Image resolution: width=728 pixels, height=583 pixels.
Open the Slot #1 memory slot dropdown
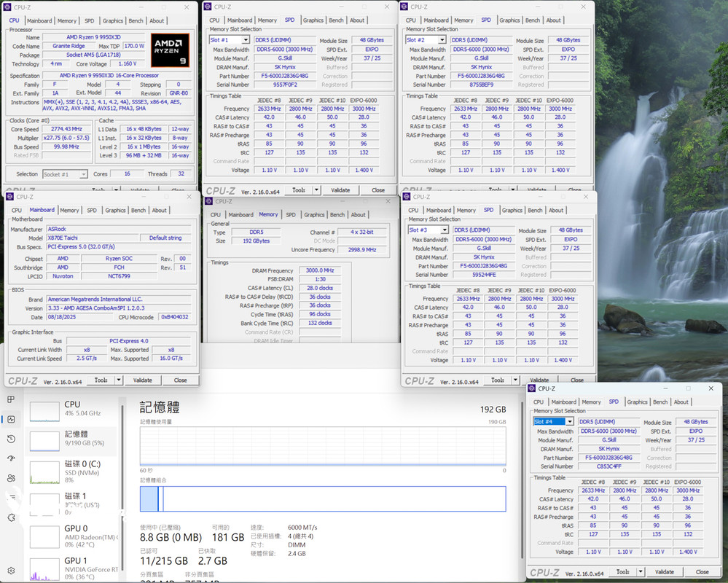point(246,40)
